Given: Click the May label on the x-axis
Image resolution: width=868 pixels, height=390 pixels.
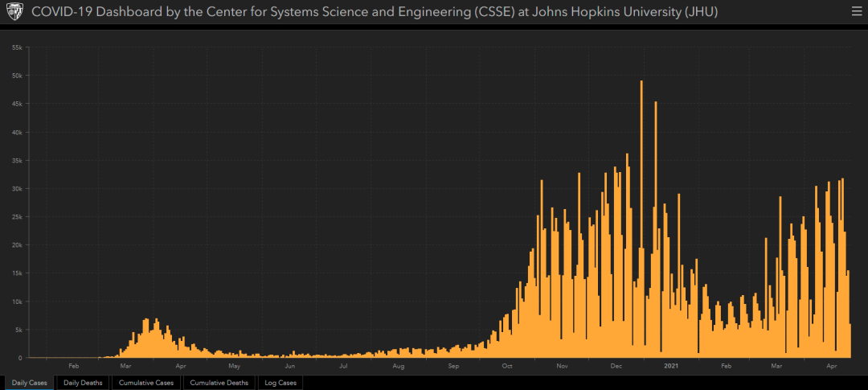Looking at the screenshot, I should tap(234, 366).
